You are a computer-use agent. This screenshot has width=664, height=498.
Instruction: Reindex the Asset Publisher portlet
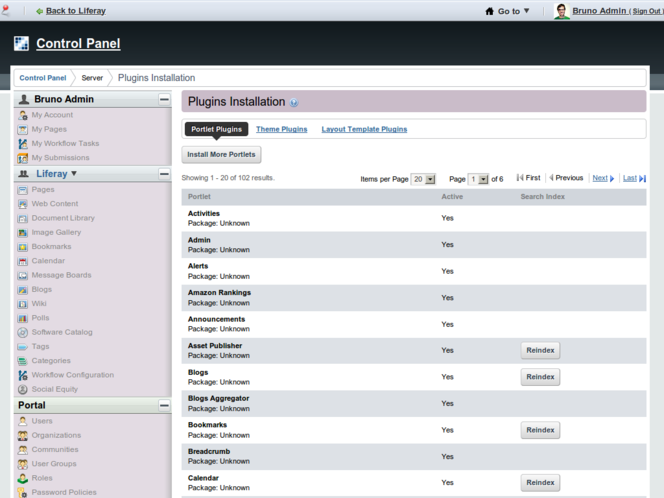click(540, 351)
